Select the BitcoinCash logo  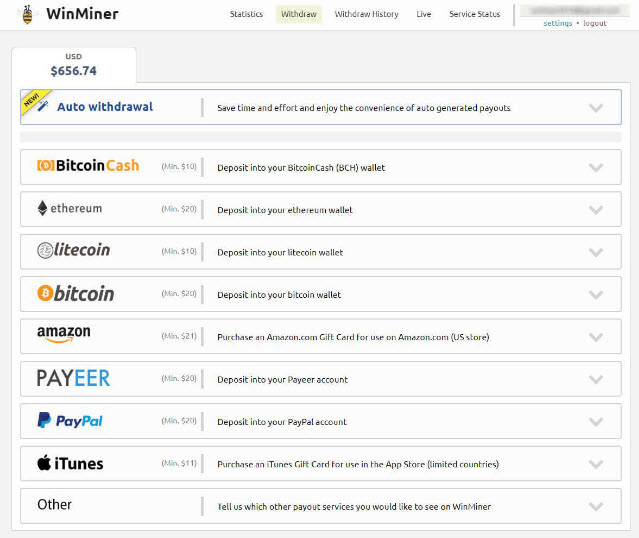(88, 165)
